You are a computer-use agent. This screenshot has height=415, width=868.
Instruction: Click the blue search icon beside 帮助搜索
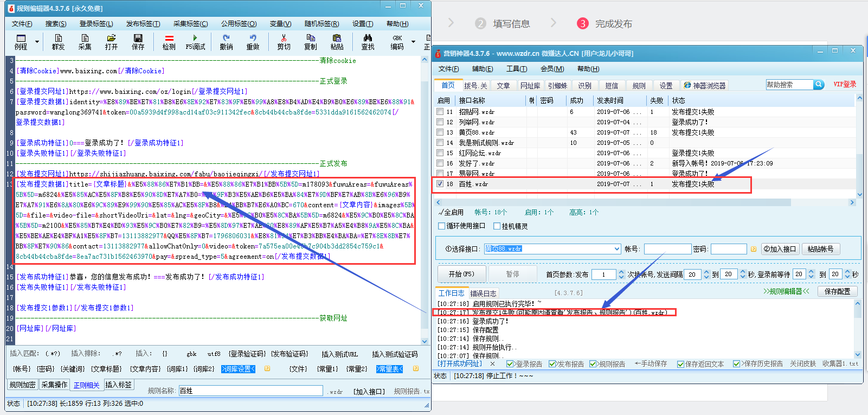(x=819, y=85)
